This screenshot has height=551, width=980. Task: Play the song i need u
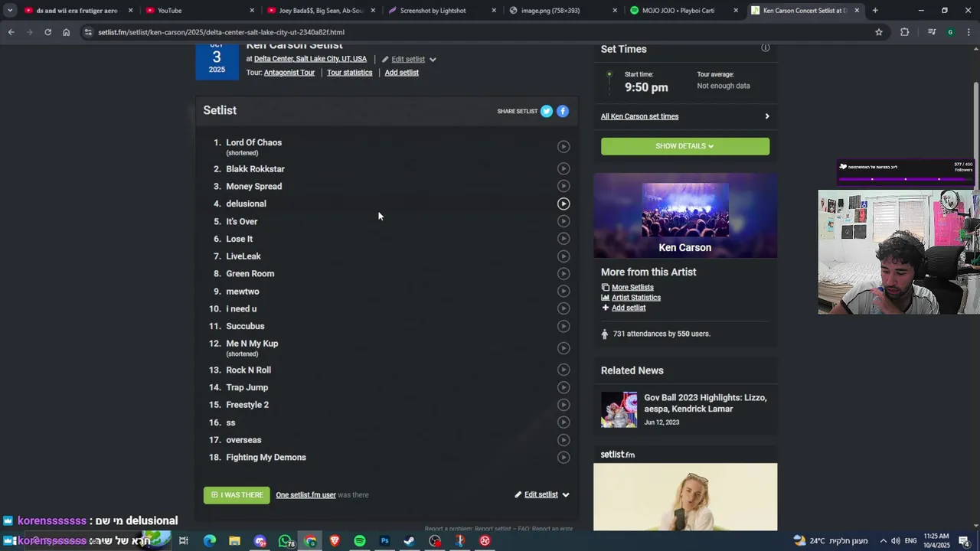(563, 308)
